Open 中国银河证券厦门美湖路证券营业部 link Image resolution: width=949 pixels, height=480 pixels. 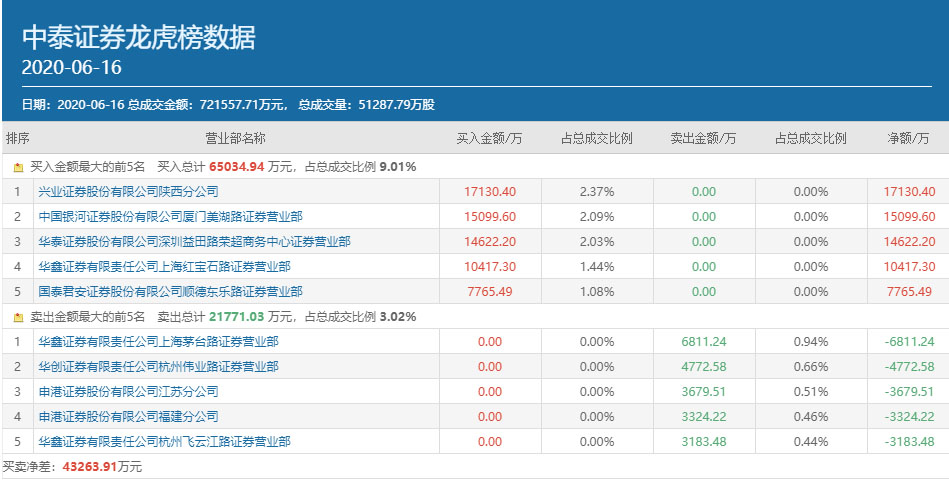coord(170,216)
